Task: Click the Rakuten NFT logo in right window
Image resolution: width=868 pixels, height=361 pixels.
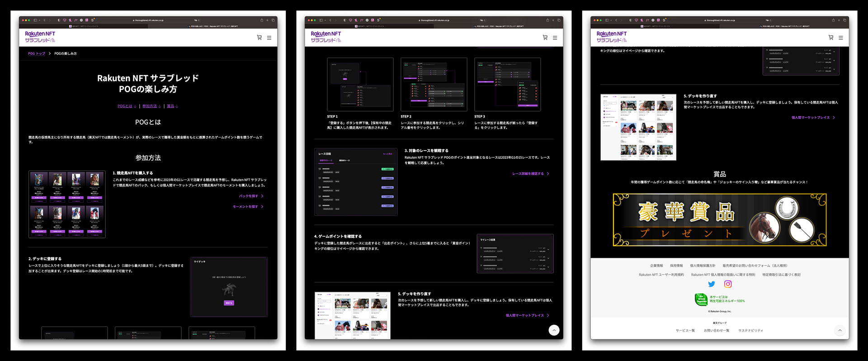Action: (612, 37)
